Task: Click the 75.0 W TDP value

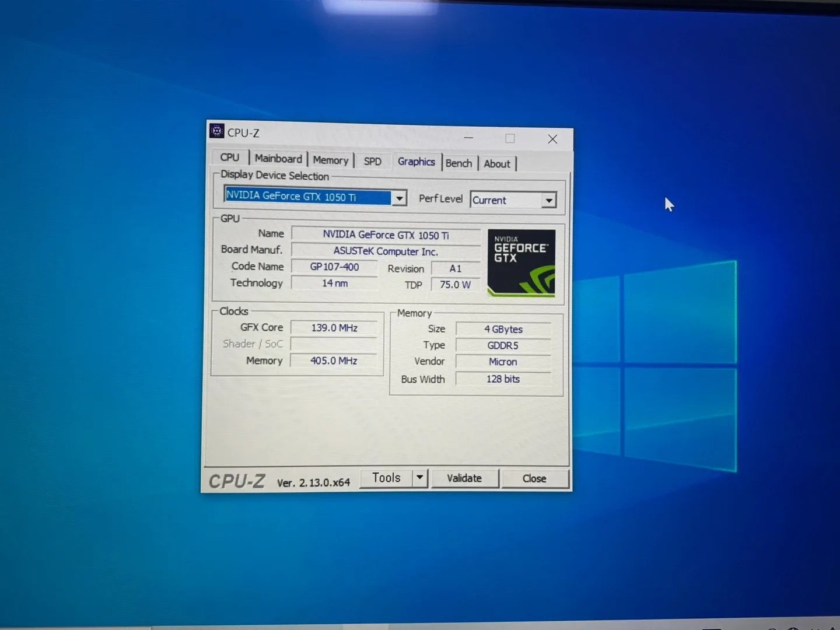Action: pos(455,285)
